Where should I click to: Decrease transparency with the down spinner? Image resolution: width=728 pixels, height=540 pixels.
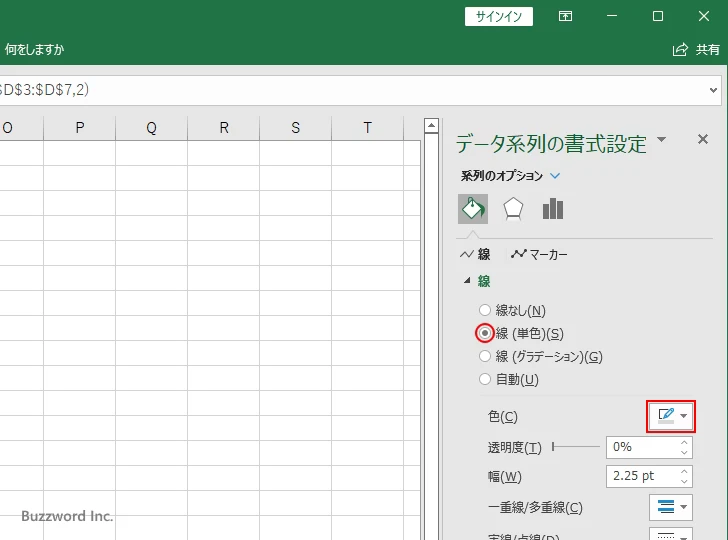click(x=684, y=453)
